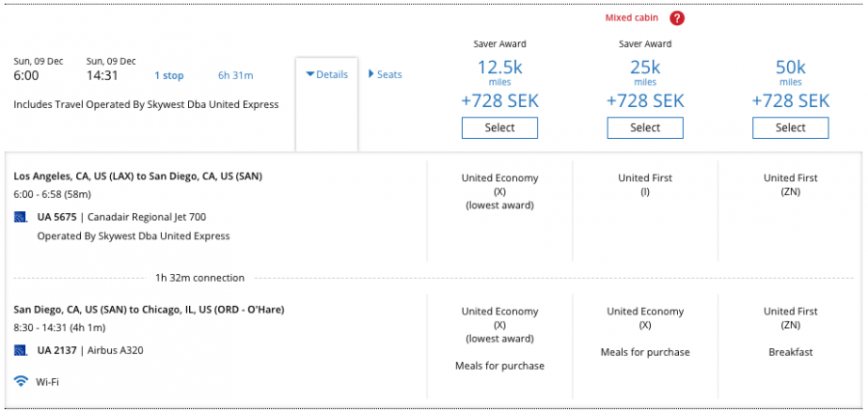Click Meals for purchase under the 25k column

point(645,352)
